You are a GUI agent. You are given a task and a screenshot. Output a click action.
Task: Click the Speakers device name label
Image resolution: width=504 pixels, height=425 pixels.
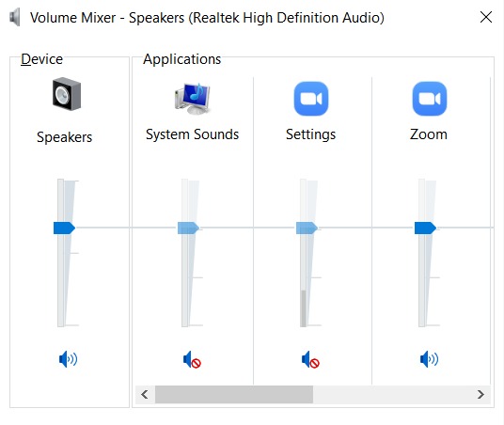(x=64, y=137)
